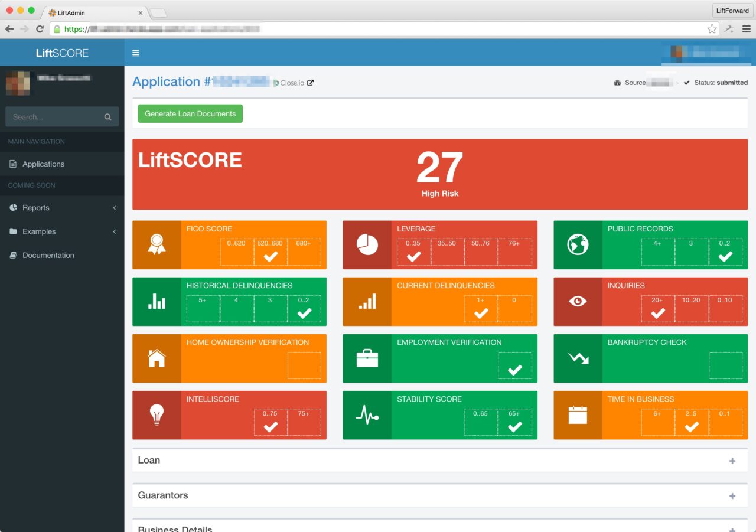Image resolution: width=756 pixels, height=532 pixels.
Task: Click the browser address bar
Action: pyautogui.click(x=385, y=29)
